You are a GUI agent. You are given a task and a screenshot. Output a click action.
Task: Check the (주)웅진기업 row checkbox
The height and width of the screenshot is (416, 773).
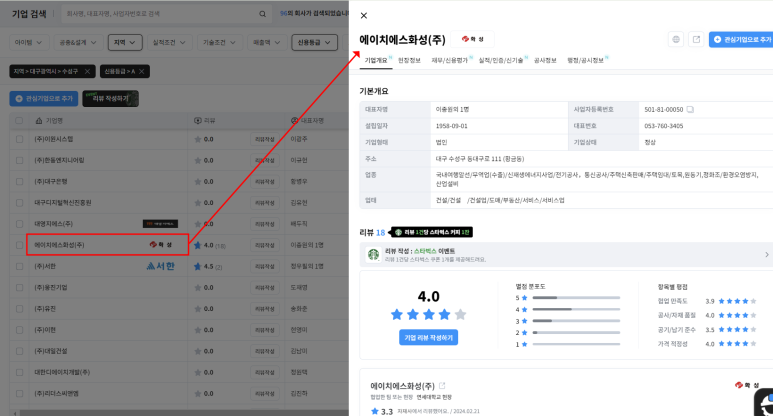pyautogui.click(x=19, y=287)
